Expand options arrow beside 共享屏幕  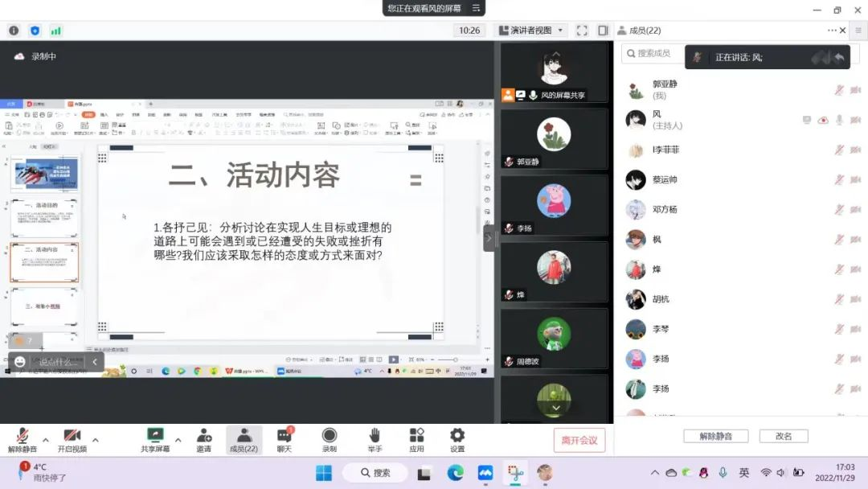click(x=178, y=440)
